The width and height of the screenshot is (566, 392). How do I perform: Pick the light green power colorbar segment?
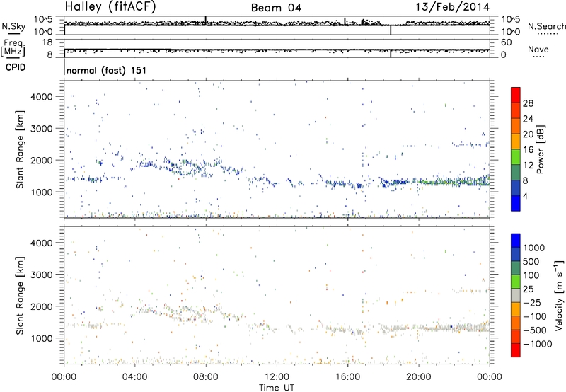[516, 157]
